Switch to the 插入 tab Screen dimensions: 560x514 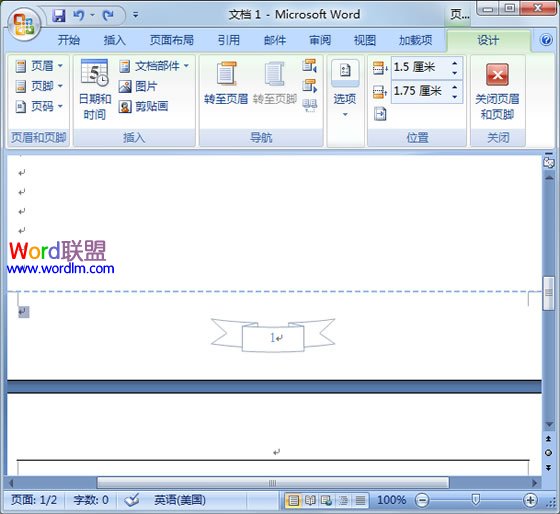[115, 40]
